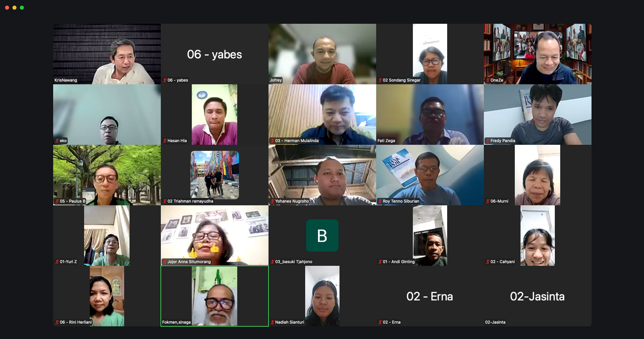
Task: Click the green B avatar of 03_basuki Tjahjono
Action: 322,236
